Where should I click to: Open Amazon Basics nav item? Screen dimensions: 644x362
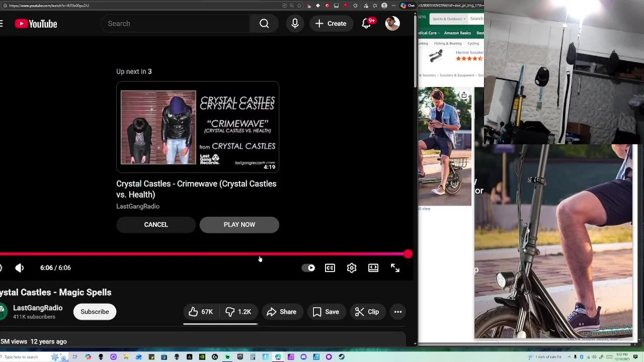click(457, 33)
